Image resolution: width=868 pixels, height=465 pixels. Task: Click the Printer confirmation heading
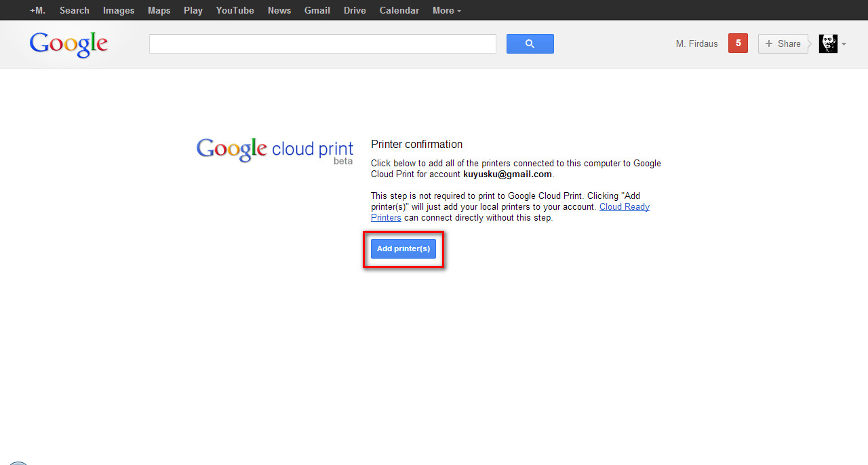click(x=416, y=144)
